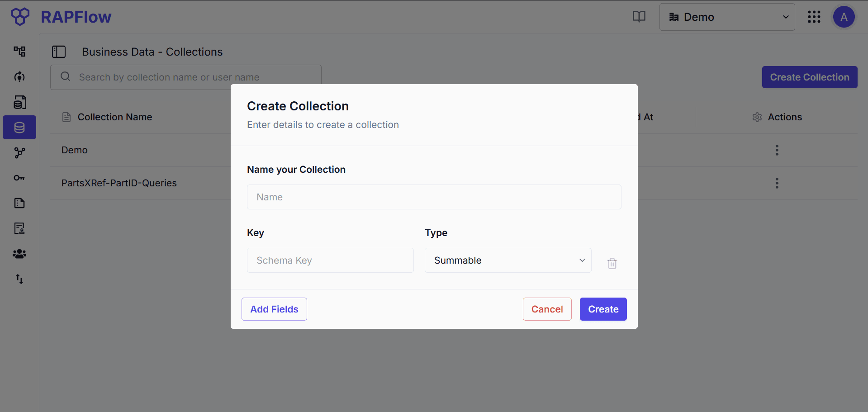
Task: Click the Name input field in the dialog
Action: 434,197
